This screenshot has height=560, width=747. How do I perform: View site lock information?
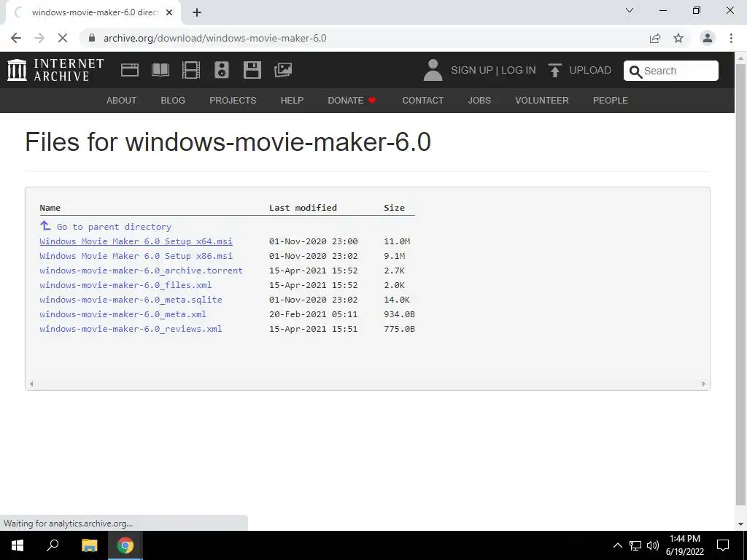[92, 38]
